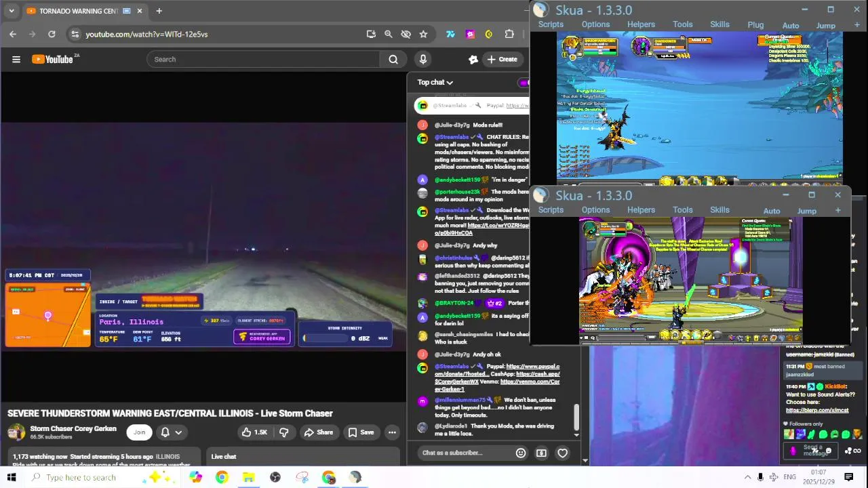Open a new Chrome tab
868x488 pixels.
159,11
